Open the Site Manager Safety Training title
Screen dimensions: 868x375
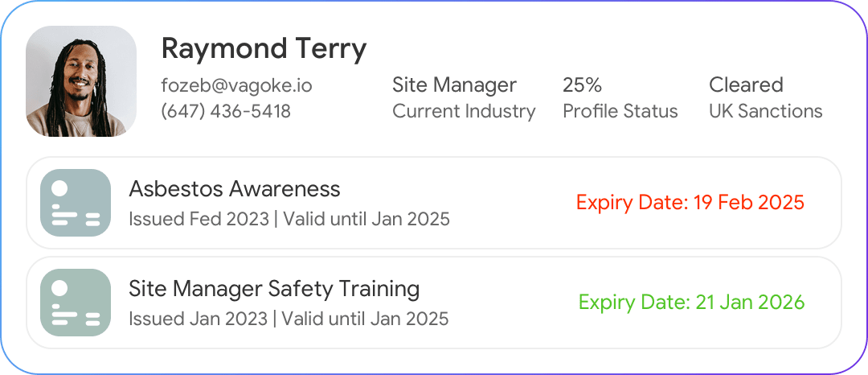[x=274, y=289]
